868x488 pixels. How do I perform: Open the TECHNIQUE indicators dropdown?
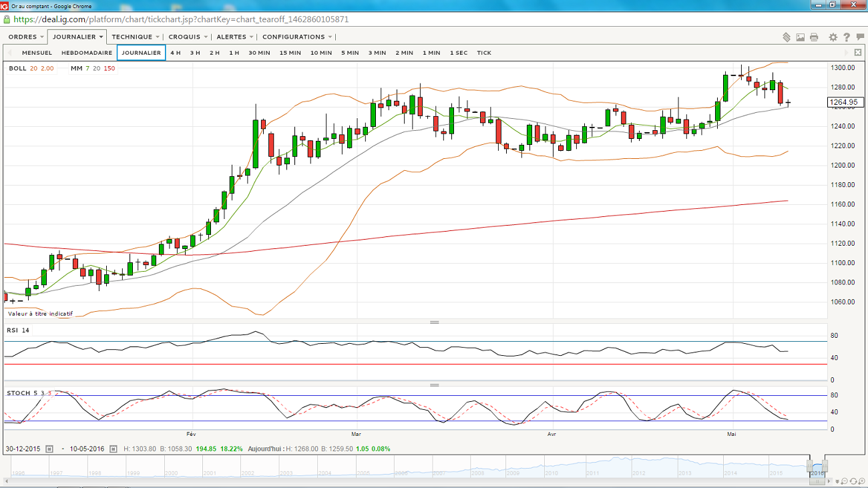[136, 37]
